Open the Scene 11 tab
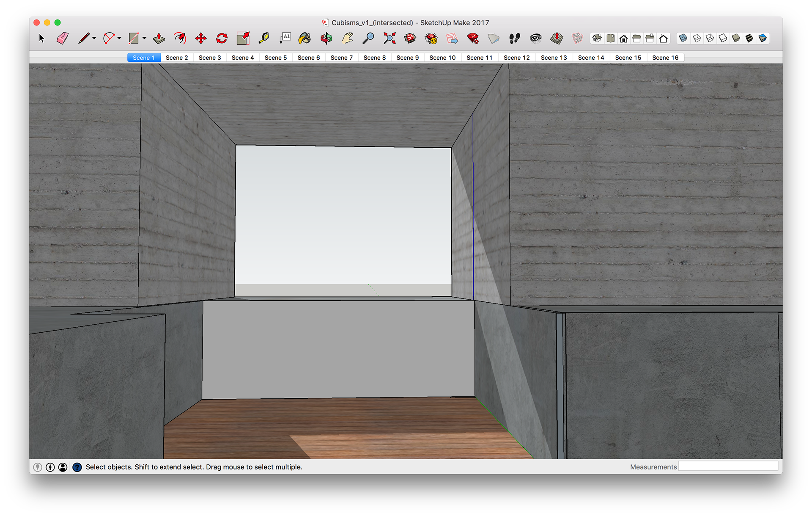Screen dimensions: 812x516 point(480,58)
